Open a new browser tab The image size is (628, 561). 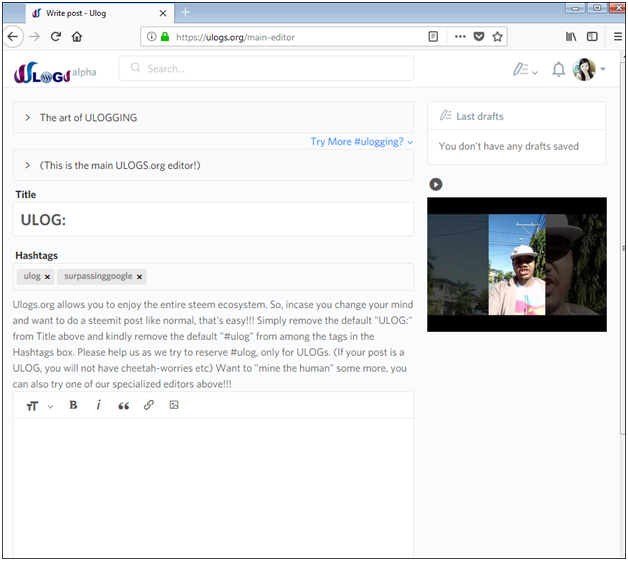pos(185,12)
